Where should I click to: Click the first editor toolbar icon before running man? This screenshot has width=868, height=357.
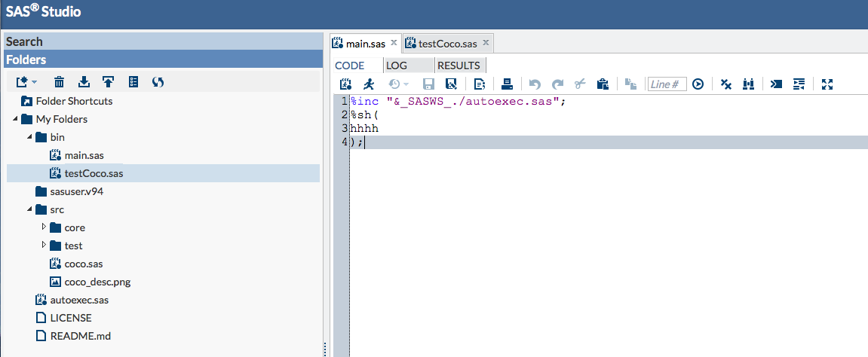coord(346,84)
